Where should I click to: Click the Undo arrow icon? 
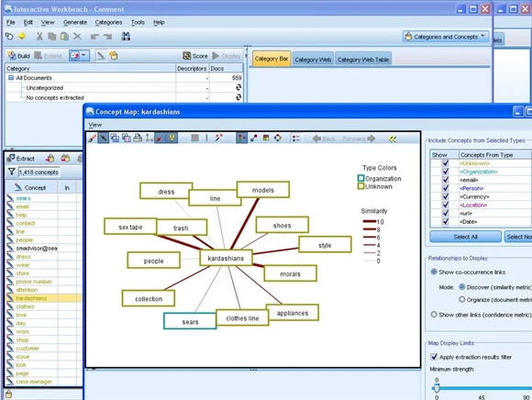(94, 37)
